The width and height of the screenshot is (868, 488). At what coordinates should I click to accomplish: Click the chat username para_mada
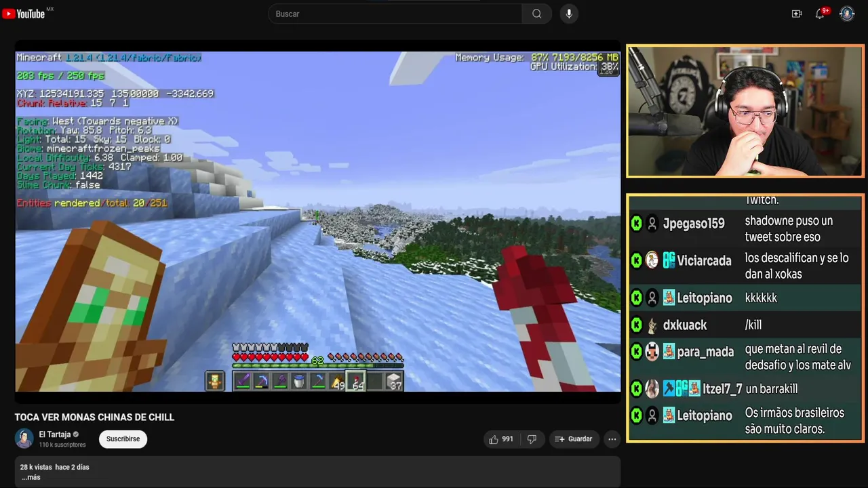tap(705, 352)
